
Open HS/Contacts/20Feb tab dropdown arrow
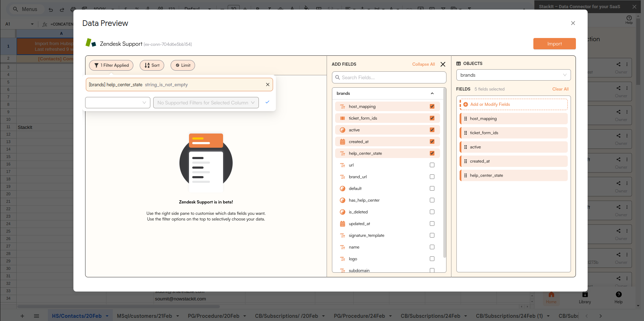pos(107,316)
